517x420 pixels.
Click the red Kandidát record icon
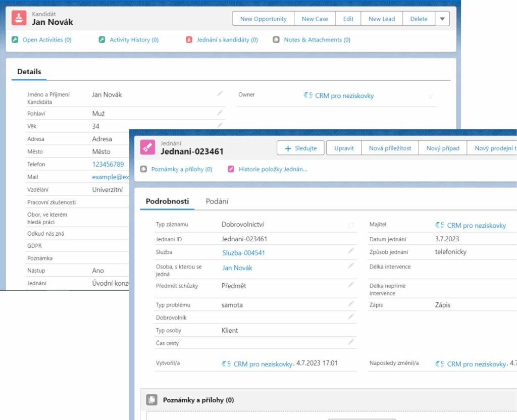pyautogui.click(x=19, y=18)
